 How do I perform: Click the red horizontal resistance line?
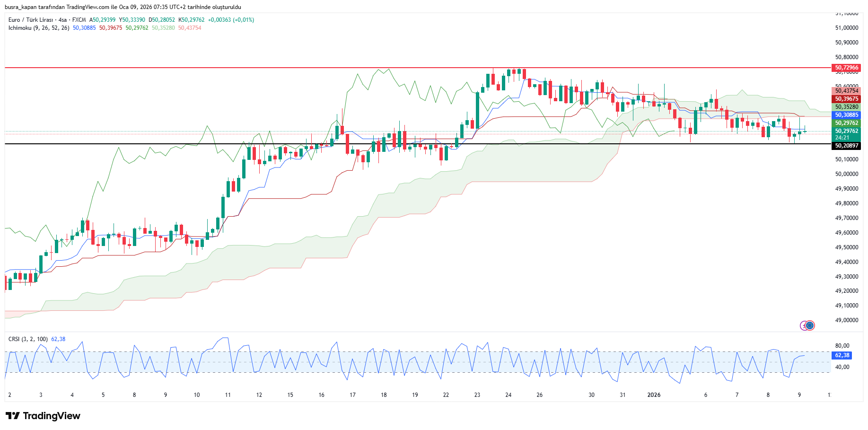189,68
